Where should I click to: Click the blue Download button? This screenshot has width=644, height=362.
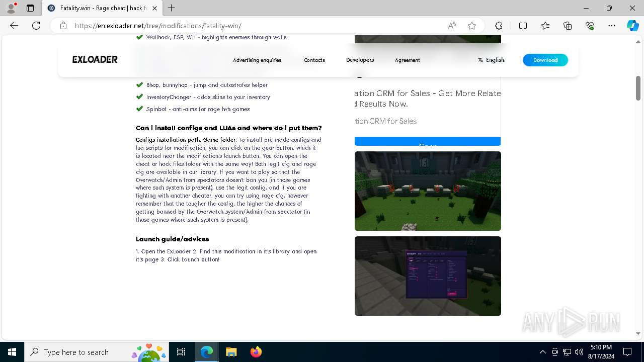545,60
